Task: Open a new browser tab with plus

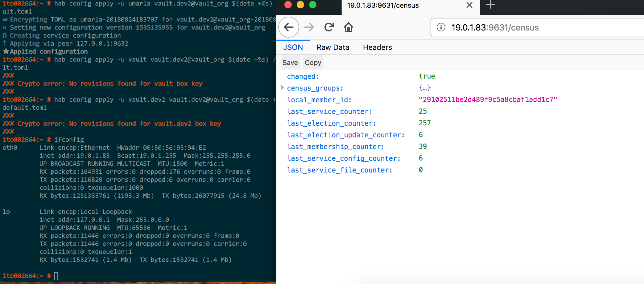Action: pos(490,5)
